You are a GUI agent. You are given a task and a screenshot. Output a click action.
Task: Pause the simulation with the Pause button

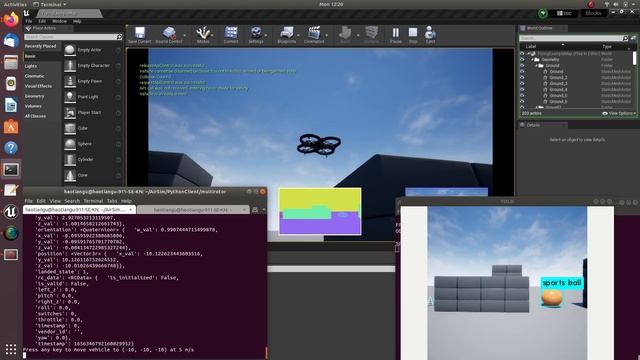(x=396, y=33)
